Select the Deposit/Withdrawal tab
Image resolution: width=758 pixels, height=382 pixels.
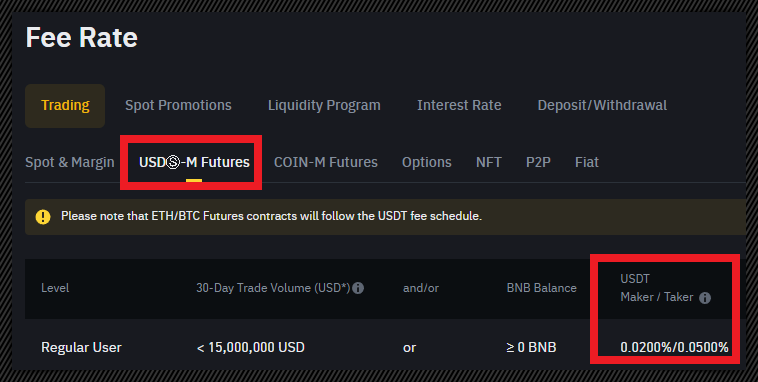pyautogui.click(x=602, y=105)
